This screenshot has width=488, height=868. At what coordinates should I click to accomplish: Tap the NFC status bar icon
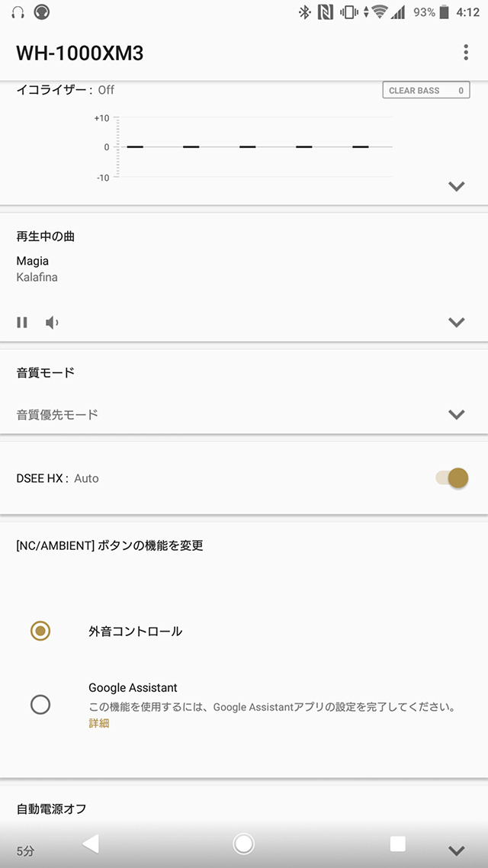[x=326, y=12]
